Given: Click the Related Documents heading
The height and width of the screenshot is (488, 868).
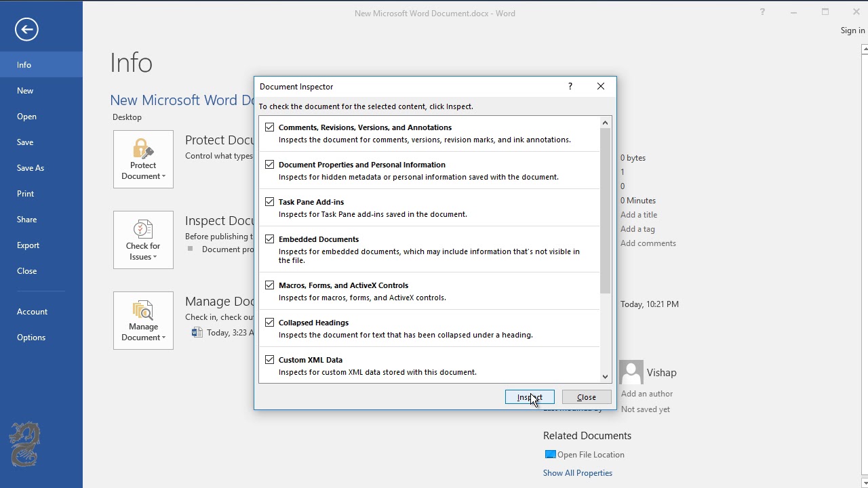Looking at the screenshot, I should tap(587, 436).
